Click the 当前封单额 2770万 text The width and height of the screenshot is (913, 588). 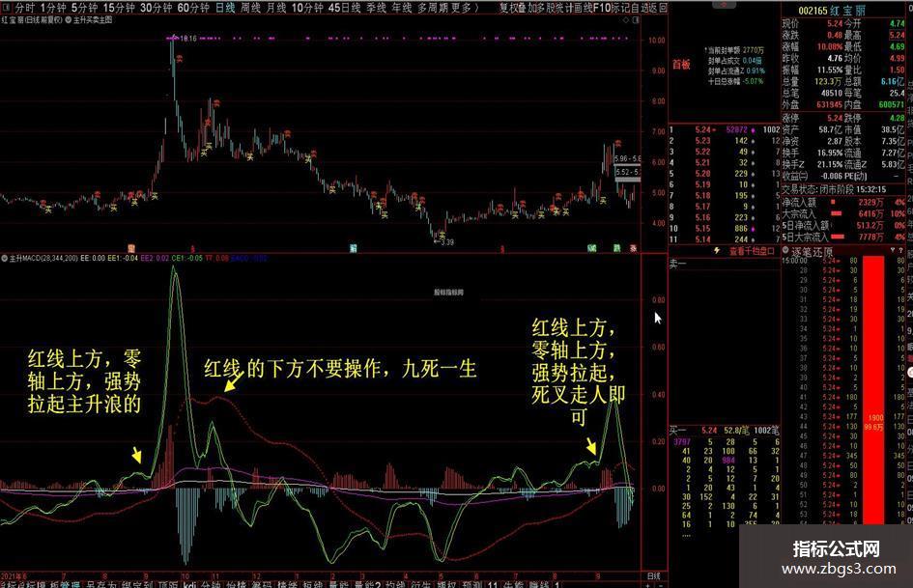coord(733,50)
